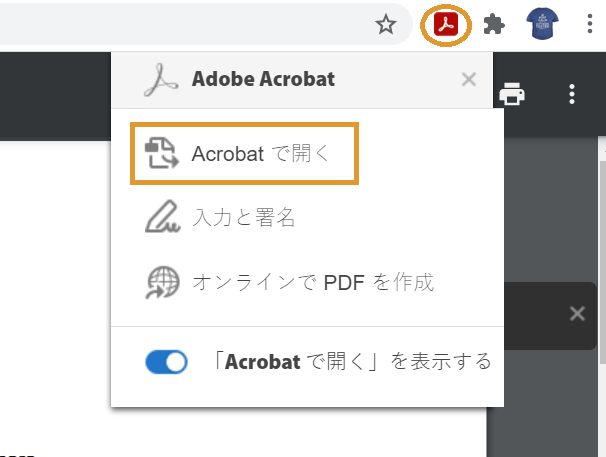Toggle the 'Acrobat で開く を表示する' switch

point(167,362)
